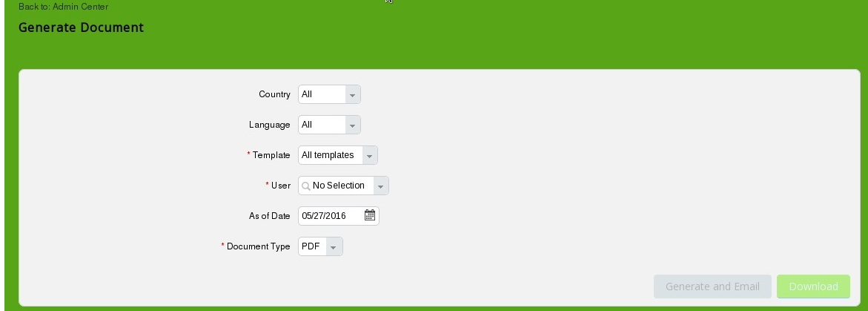Click the PDF document type value
Image resolution: width=868 pixels, height=311 pixels.
(x=311, y=246)
